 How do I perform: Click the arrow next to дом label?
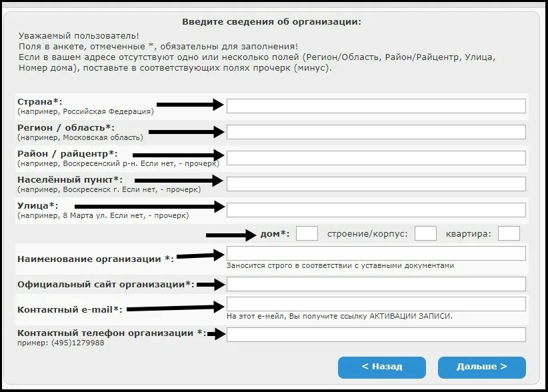(x=231, y=235)
